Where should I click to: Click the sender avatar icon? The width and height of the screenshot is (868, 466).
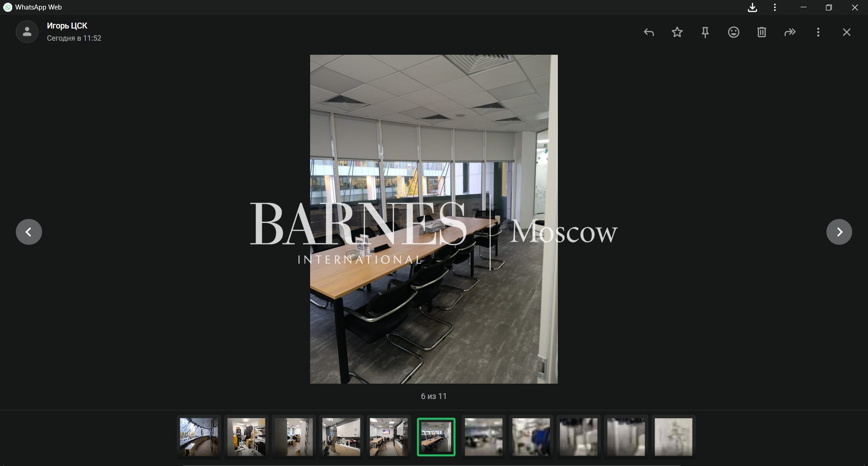click(x=27, y=32)
